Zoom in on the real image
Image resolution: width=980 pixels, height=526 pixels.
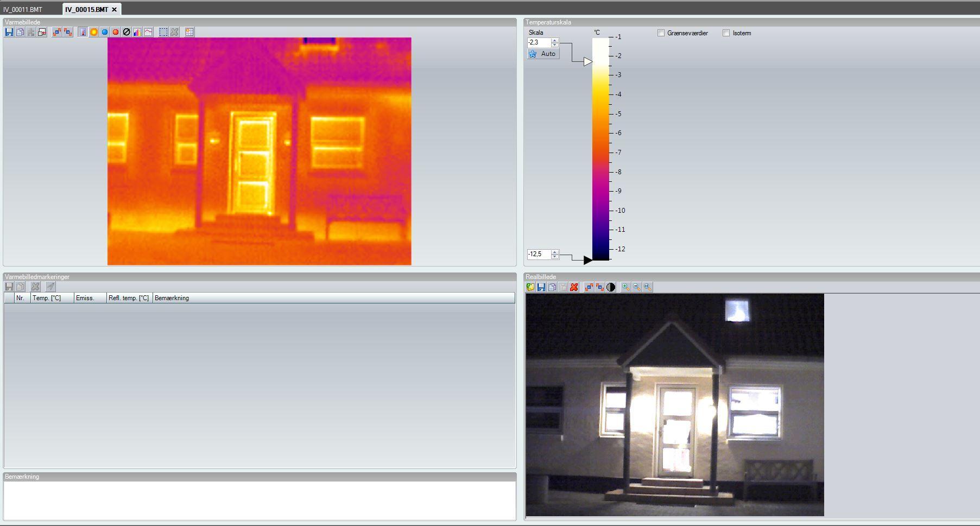point(625,287)
